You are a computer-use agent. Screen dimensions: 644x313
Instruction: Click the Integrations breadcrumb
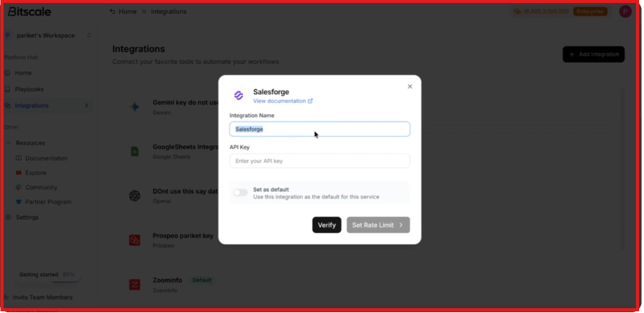pyautogui.click(x=168, y=12)
